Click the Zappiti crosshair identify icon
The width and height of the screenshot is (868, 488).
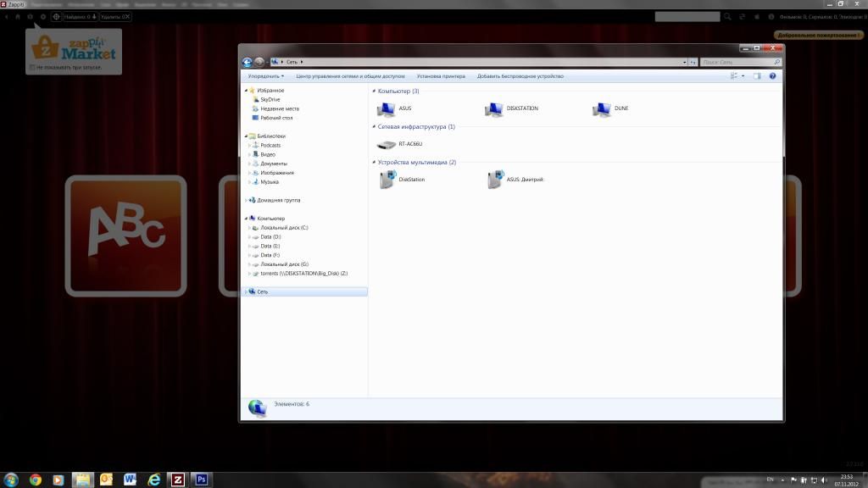(x=56, y=17)
